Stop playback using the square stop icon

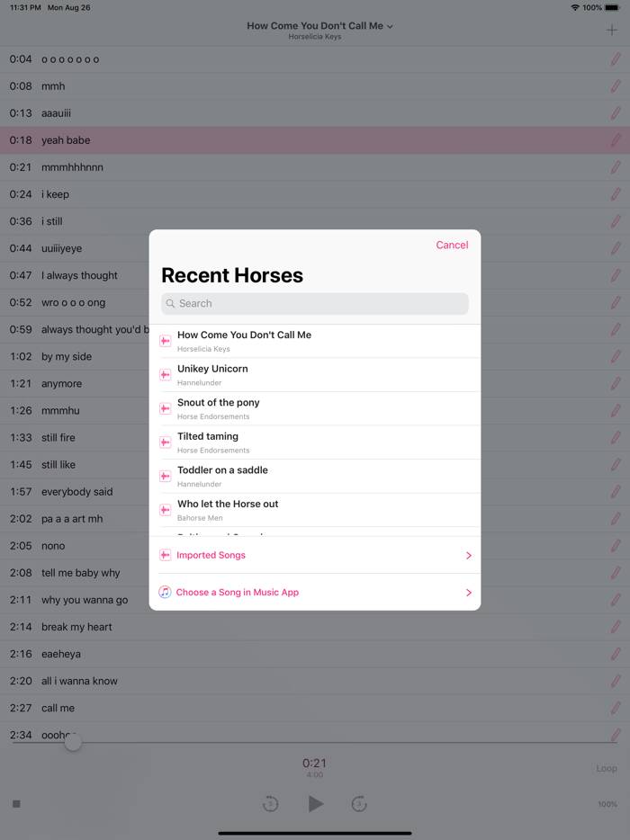click(x=16, y=803)
